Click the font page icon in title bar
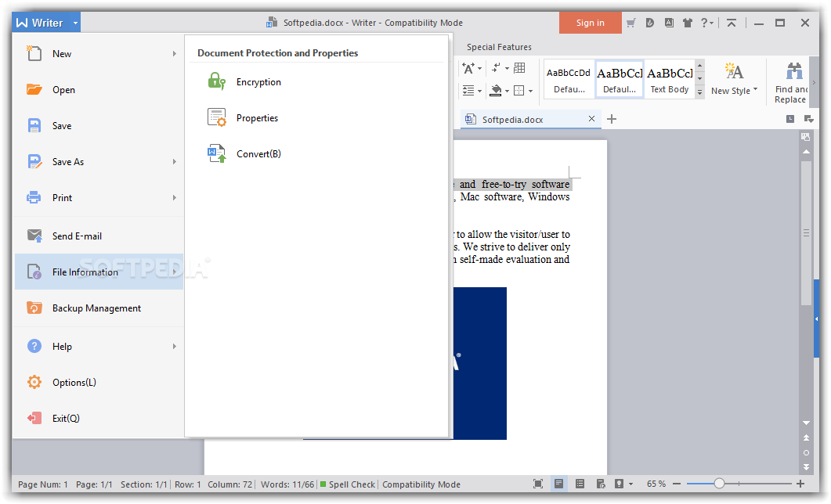This screenshot has width=831, height=504. [669, 23]
